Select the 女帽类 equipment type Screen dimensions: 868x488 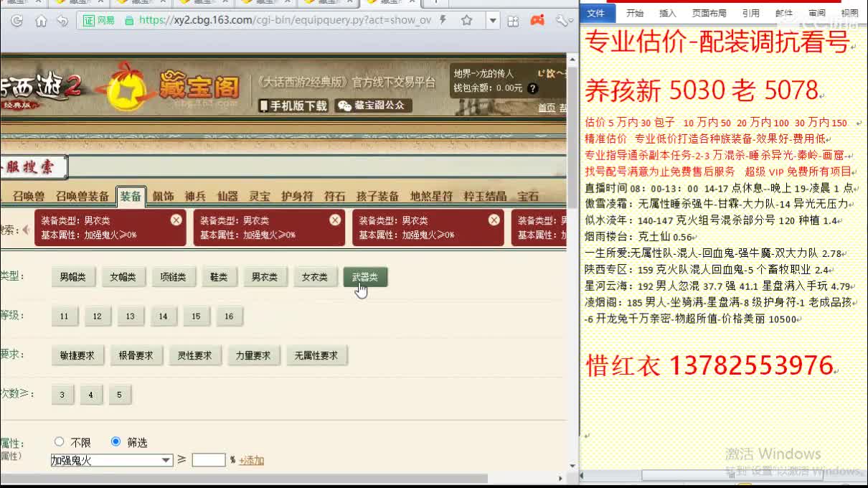pos(123,277)
